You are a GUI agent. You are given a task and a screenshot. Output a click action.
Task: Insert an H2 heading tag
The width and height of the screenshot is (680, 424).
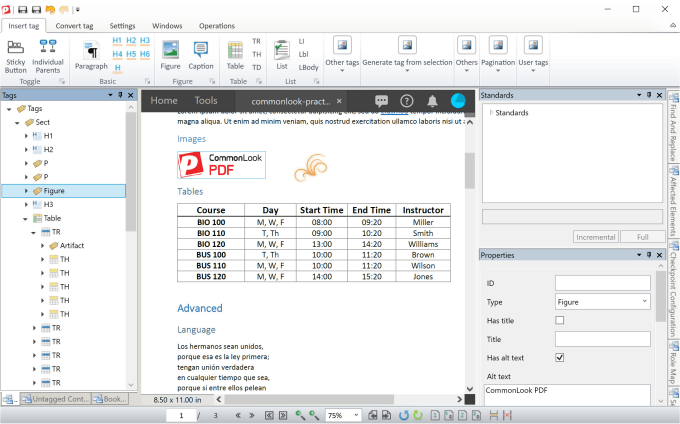coord(131,41)
